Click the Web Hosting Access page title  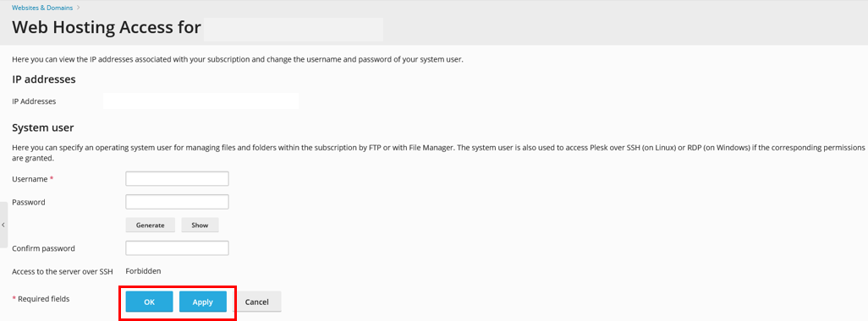(107, 28)
